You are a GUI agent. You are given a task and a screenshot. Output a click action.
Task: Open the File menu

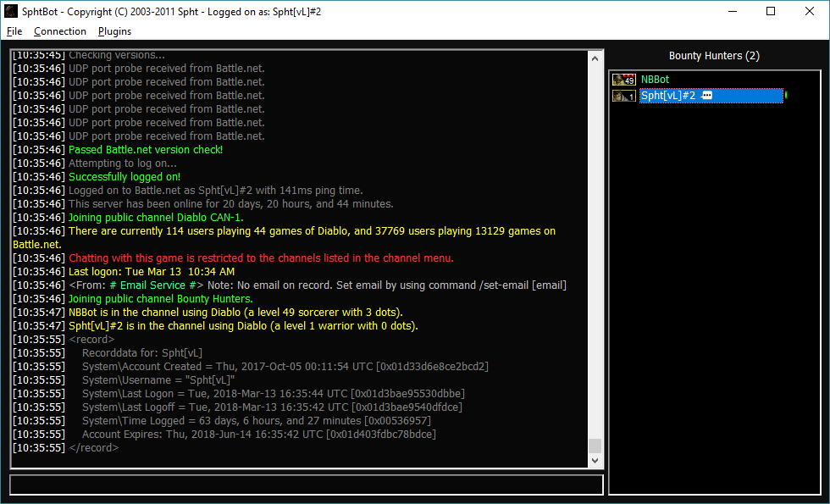pos(14,31)
